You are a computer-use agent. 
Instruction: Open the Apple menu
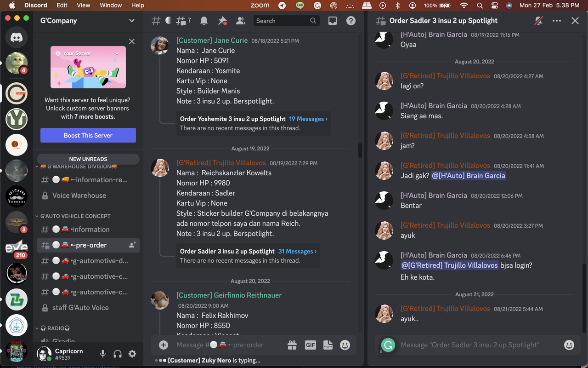(x=12, y=5)
